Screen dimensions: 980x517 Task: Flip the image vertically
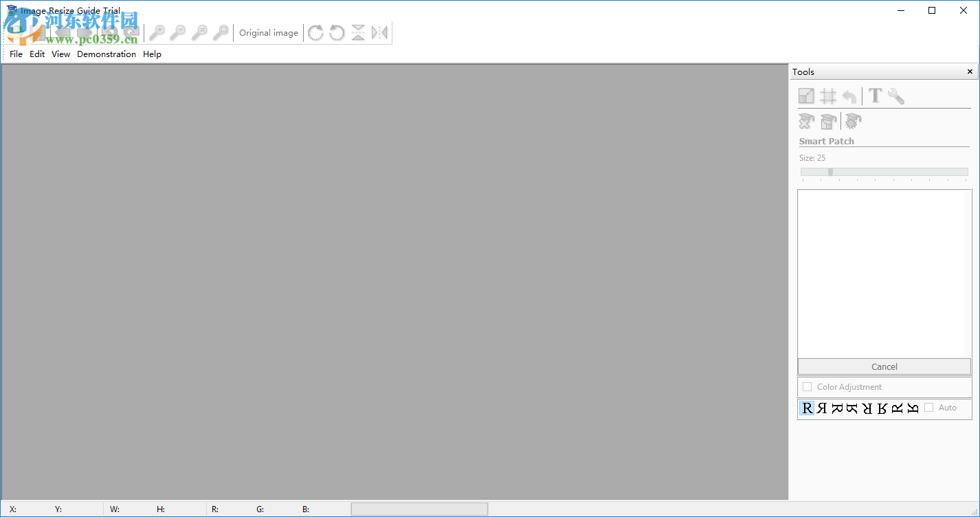358,32
